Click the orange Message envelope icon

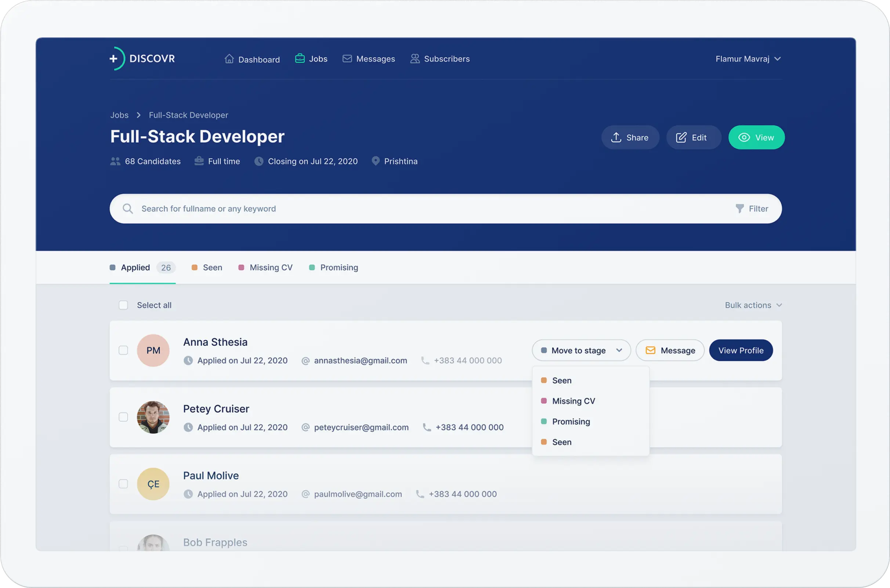click(650, 350)
